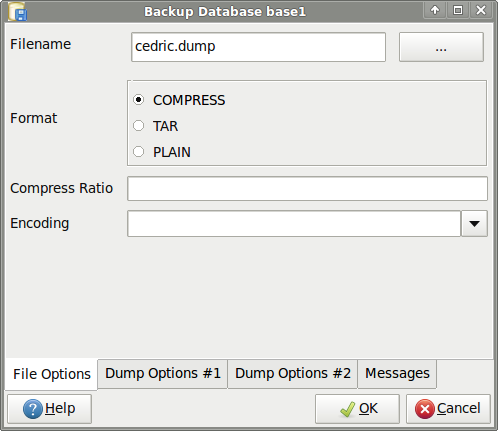Click the backup database icon in title bar

coord(17,12)
